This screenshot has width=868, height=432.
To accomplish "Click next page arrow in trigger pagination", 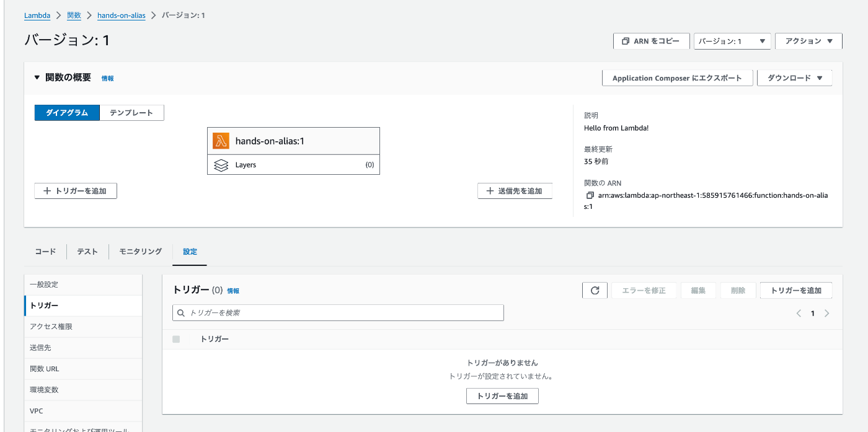I will pyautogui.click(x=826, y=313).
